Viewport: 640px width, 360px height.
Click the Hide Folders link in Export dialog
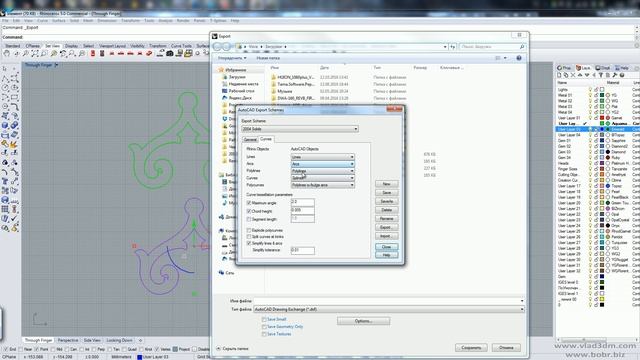pyautogui.click(x=232, y=349)
